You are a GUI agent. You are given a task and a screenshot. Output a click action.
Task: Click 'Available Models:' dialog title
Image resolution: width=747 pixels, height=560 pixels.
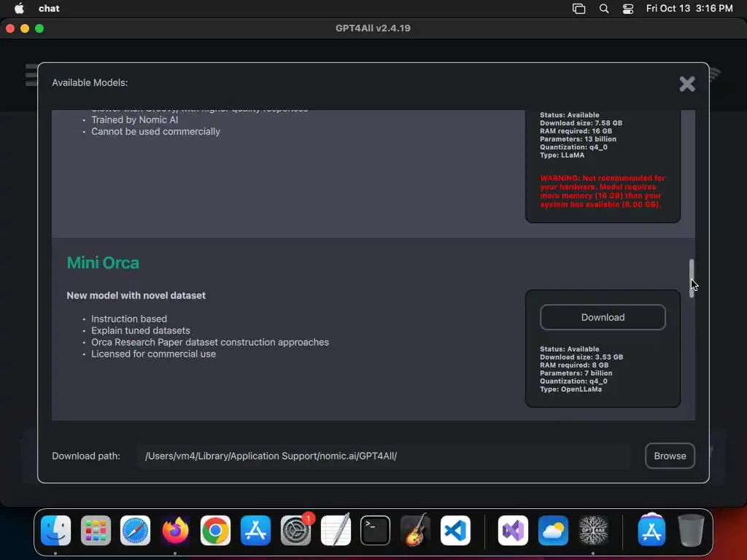click(x=90, y=82)
